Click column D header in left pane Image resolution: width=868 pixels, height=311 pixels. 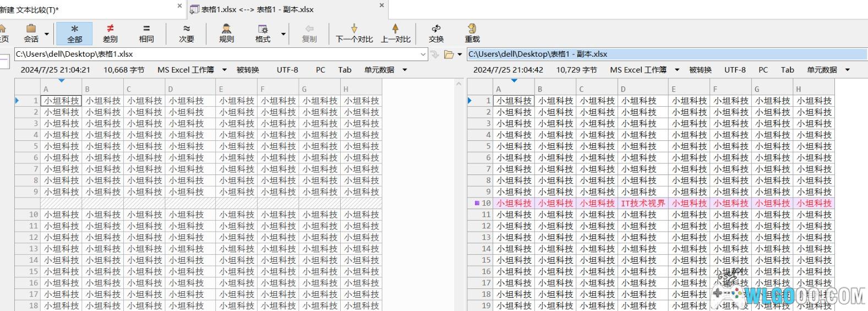pos(189,89)
